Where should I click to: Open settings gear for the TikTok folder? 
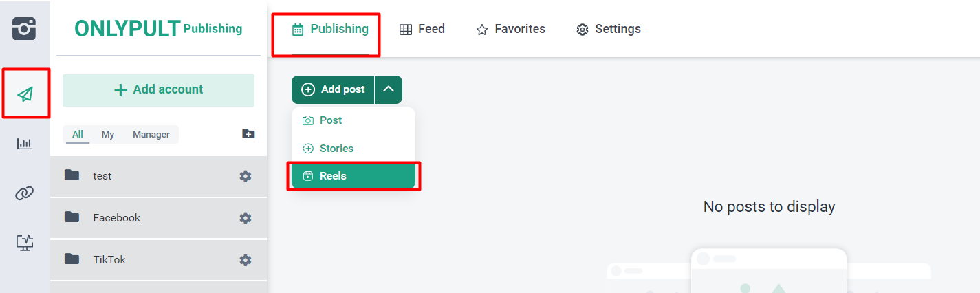245,260
